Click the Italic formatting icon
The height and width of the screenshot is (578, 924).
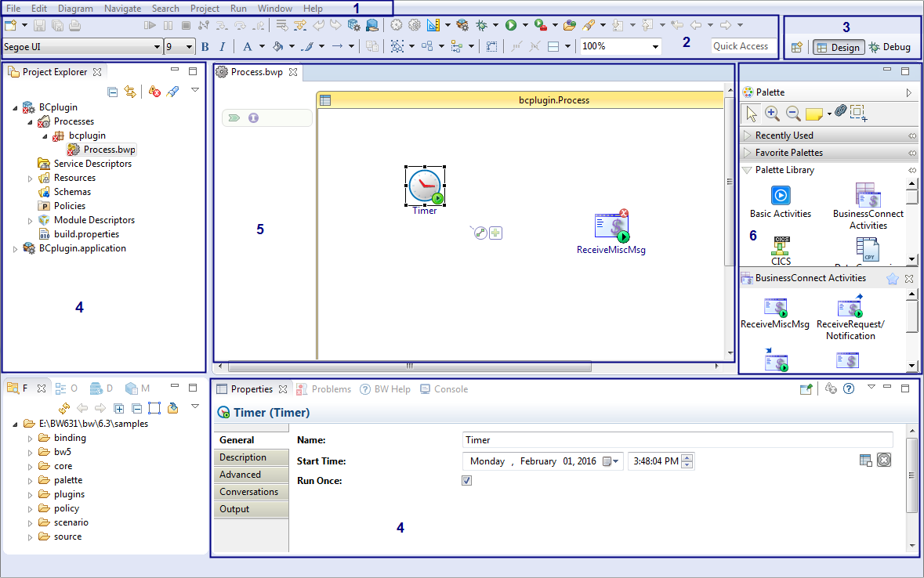(223, 47)
